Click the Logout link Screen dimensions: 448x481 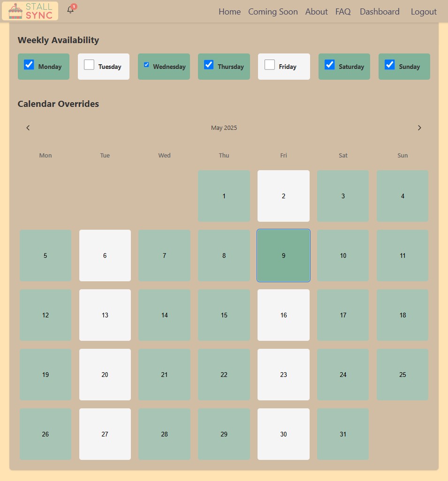click(424, 12)
